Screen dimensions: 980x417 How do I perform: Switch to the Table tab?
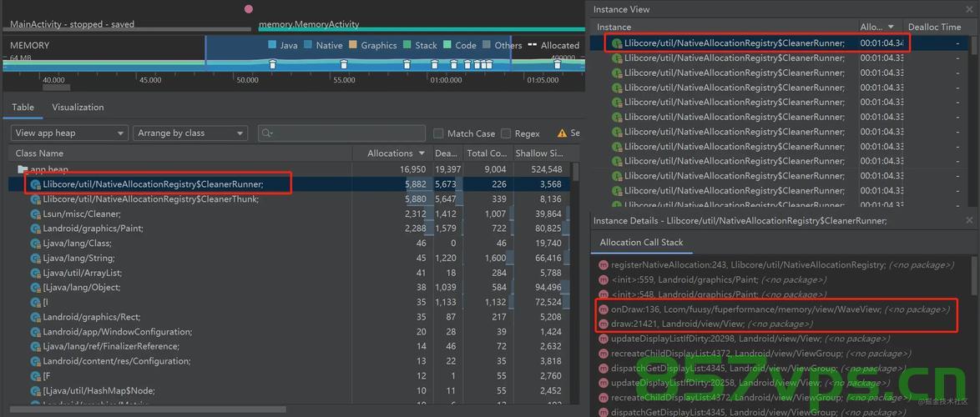(x=23, y=108)
